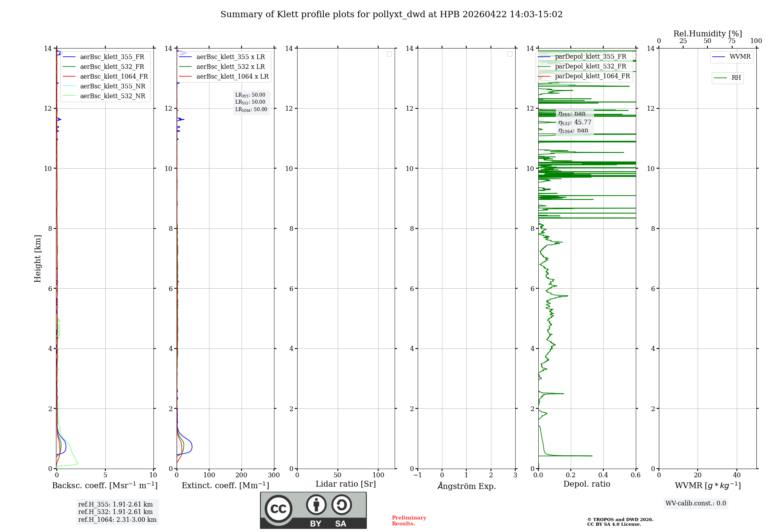Click the aerBsc_klett_1064 x LR legend entry
This screenshot has height=532, width=783.
pos(232,77)
